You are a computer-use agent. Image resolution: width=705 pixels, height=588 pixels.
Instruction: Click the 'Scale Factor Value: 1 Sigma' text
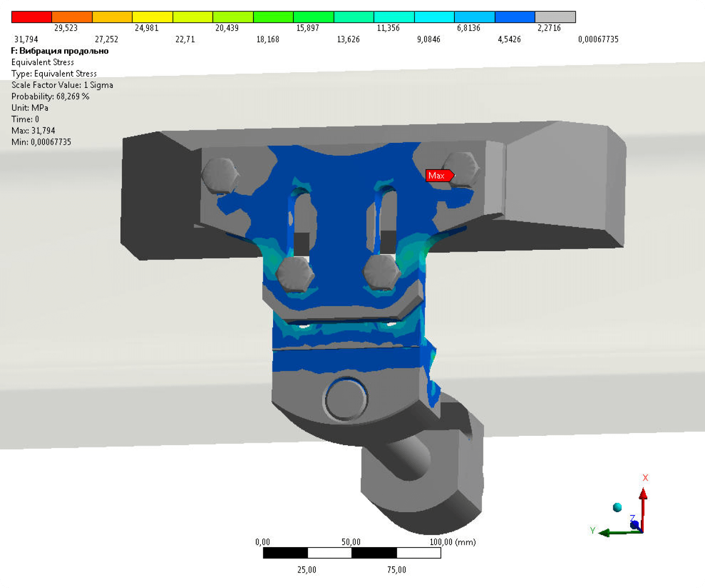pos(62,85)
